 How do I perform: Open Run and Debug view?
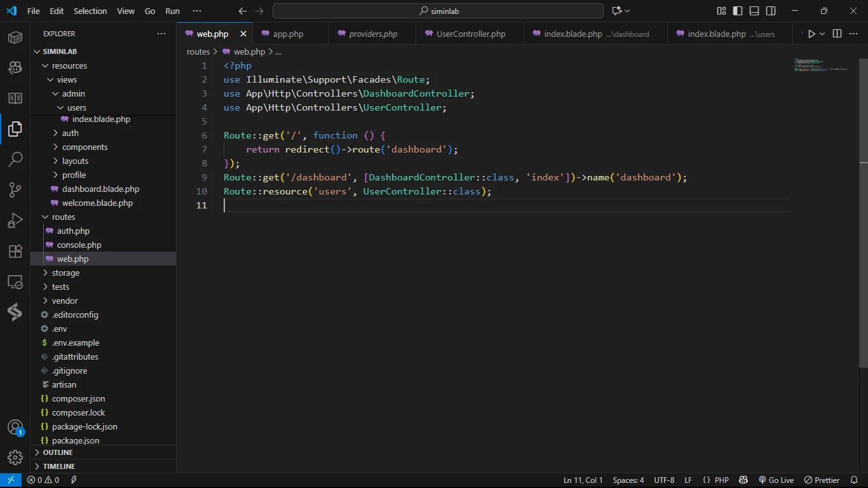[15, 220]
